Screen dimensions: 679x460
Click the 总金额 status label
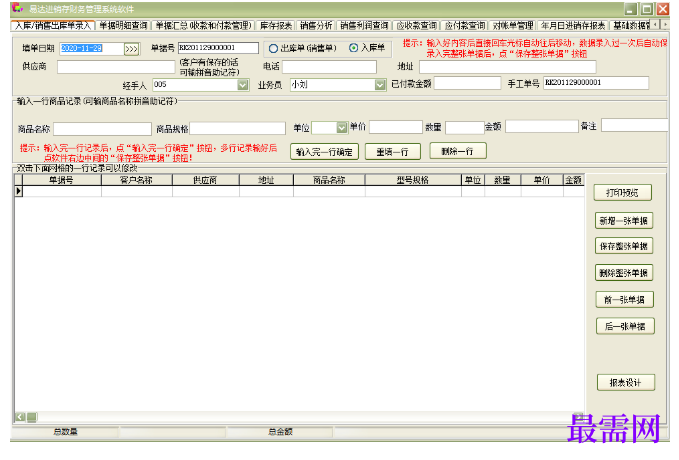pos(280,431)
